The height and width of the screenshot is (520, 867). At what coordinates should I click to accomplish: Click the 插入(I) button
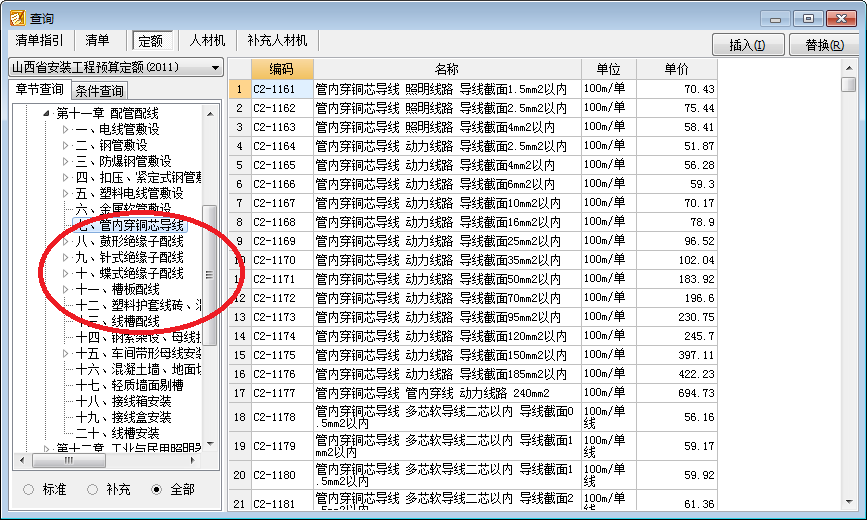click(748, 45)
